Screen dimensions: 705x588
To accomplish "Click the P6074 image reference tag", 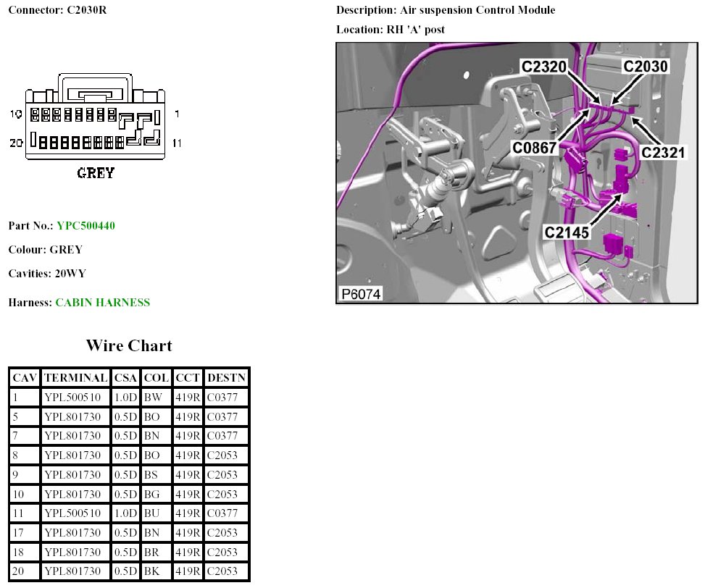I will [360, 294].
